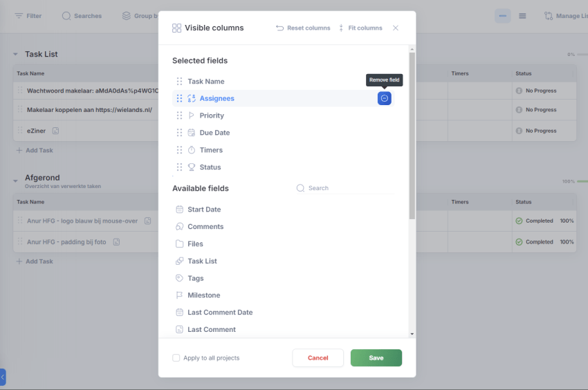Click the Priority flag icon
The height and width of the screenshot is (390, 588).
tap(192, 115)
